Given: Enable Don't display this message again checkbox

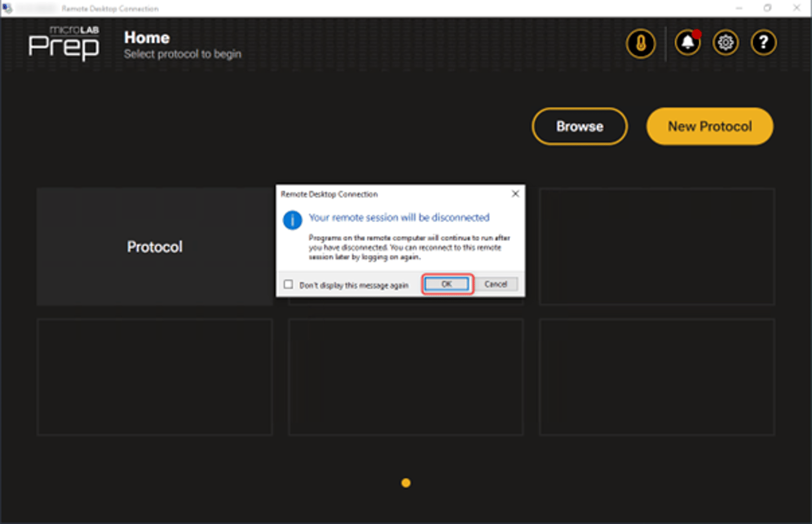Looking at the screenshot, I should (288, 284).
